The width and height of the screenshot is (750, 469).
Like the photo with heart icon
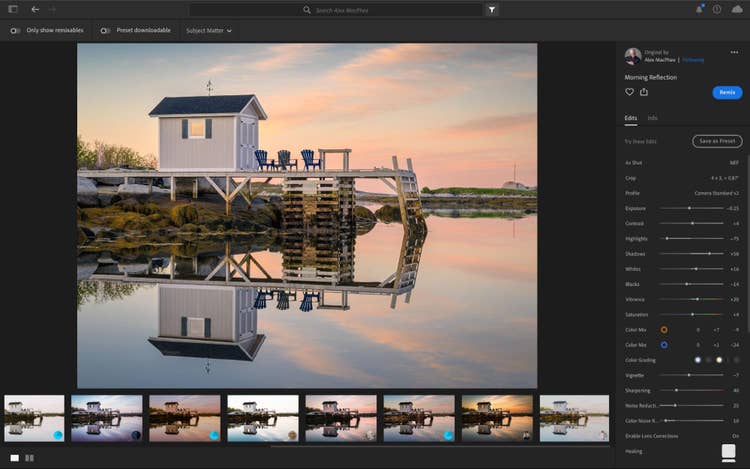[x=629, y=92]
